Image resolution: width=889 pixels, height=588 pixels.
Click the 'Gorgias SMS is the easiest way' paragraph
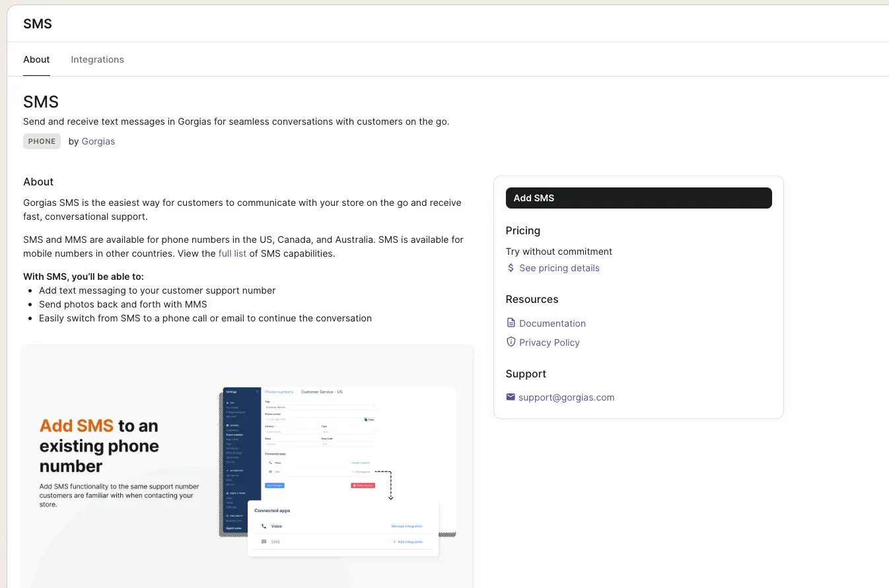coord(242,209)
